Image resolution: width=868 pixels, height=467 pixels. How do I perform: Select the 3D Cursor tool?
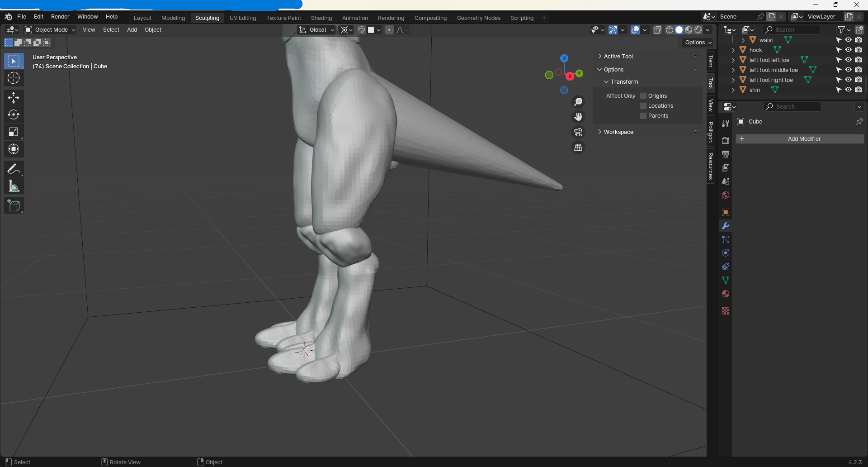click(14, 78)
